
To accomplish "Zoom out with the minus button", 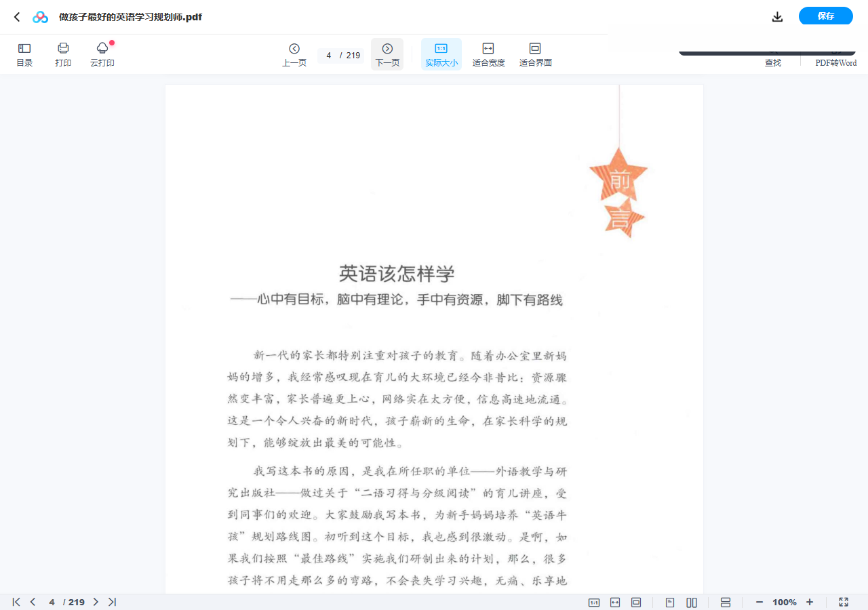I will click(x=759, y=602).
